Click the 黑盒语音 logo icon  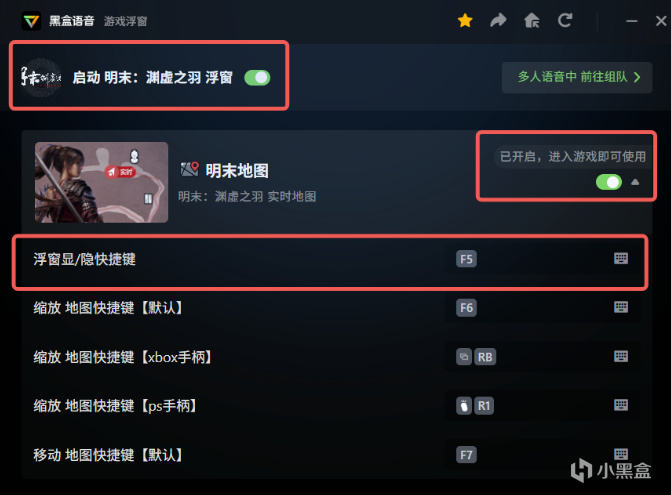pos(31,21)
